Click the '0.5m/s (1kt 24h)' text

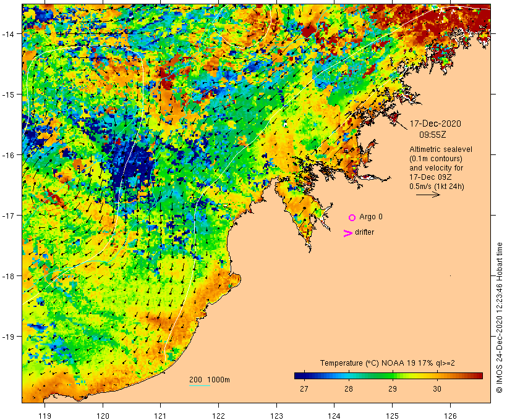(x=437, y=187)
